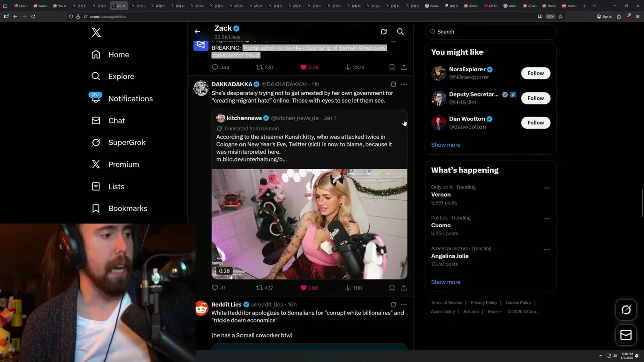Open the Cuomo trending topic
The width and height of the screenshot is (644, 362).
[441, 225]
